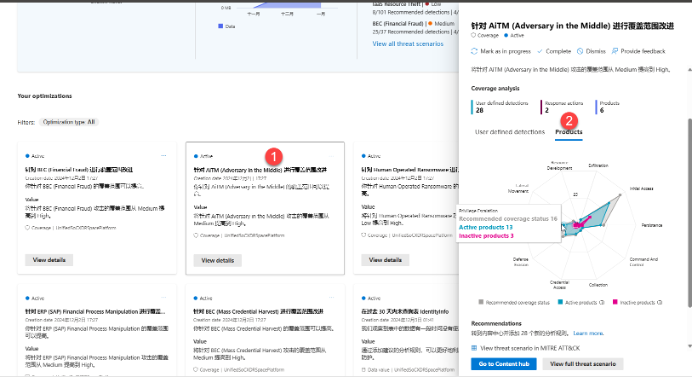695x380 pixels.
Task: Click the Credential Access axis label
Action: [559, 285]
